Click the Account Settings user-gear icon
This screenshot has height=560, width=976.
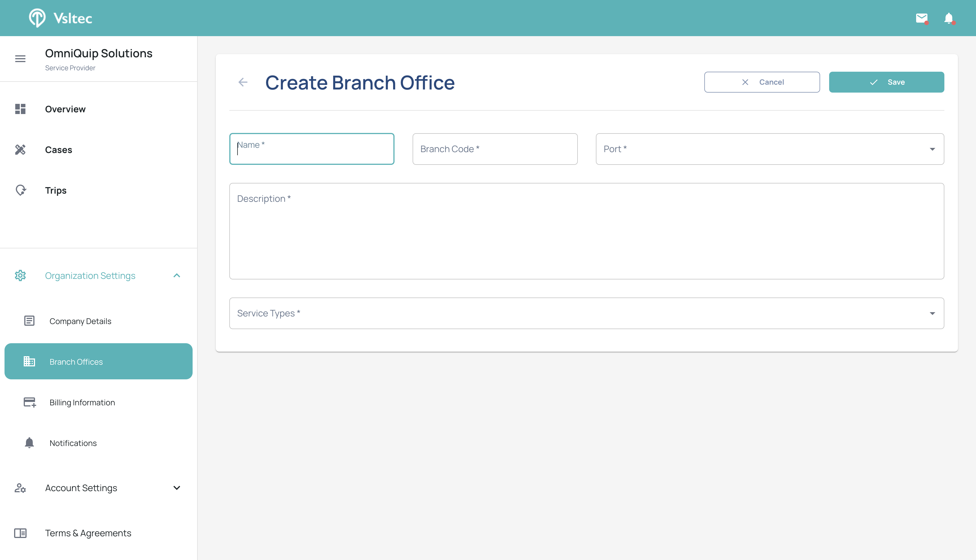click(x=20, y=488)
